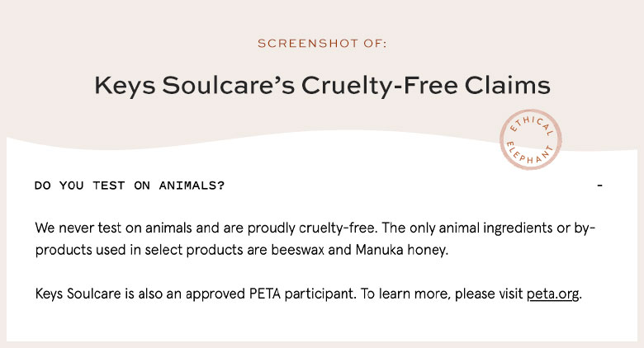This screenshot has height=348, width=644.
Task: Click the 'Keys Soulcare's' words in the title
Action: 194,87
